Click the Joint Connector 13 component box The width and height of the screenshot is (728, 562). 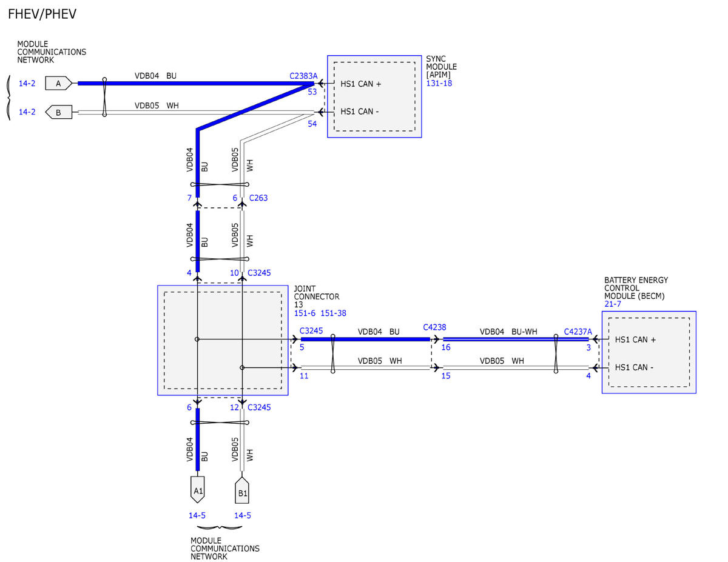click(223, 340)
